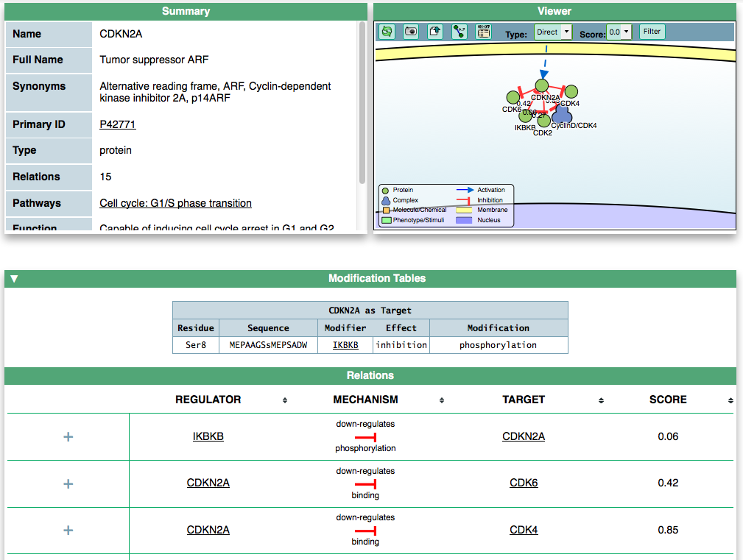Click the MEPAAGSsMEPSADW sequence cell
This screenshot has height=560, width=743.
(268, 345)
